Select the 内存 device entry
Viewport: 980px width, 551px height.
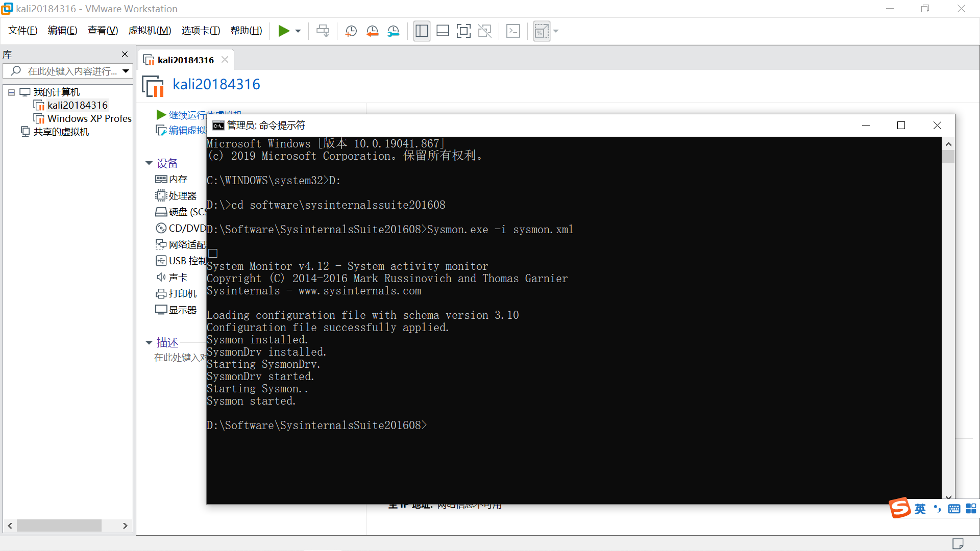point(171,179)
